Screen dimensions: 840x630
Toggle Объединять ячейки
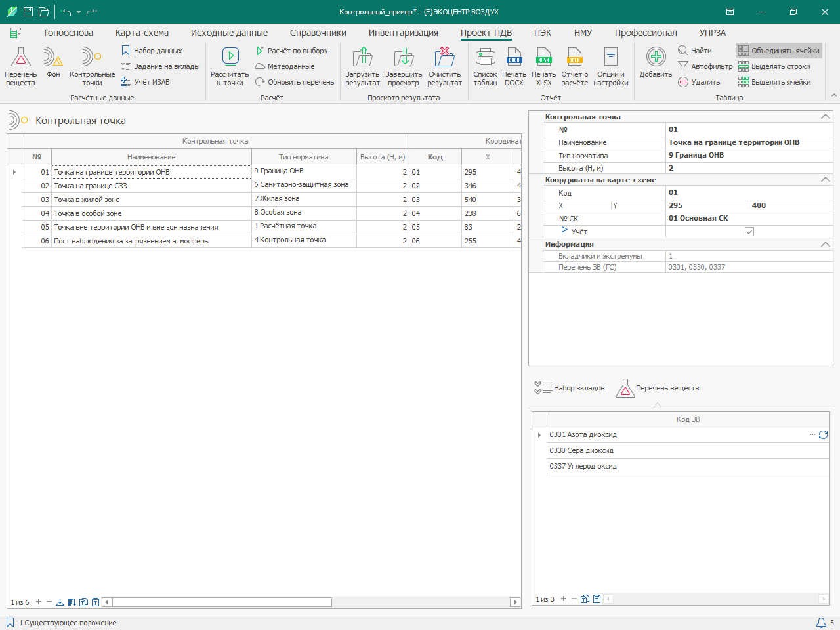779,51
